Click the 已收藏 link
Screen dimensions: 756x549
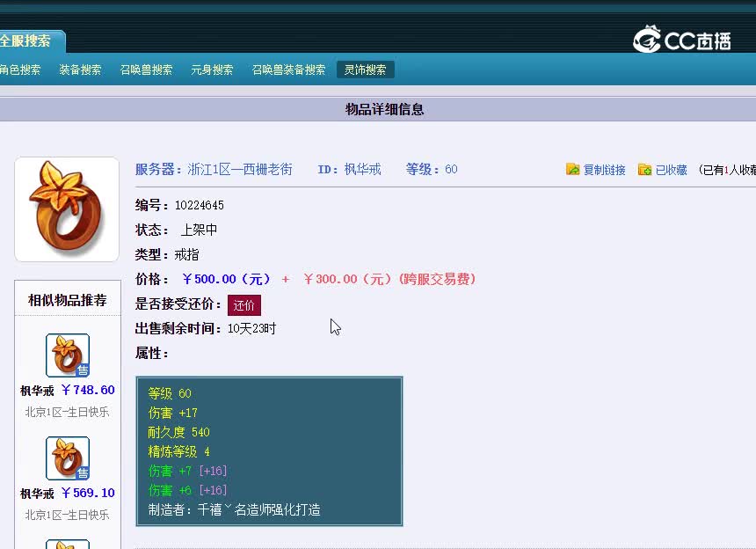tap(671, 170)
